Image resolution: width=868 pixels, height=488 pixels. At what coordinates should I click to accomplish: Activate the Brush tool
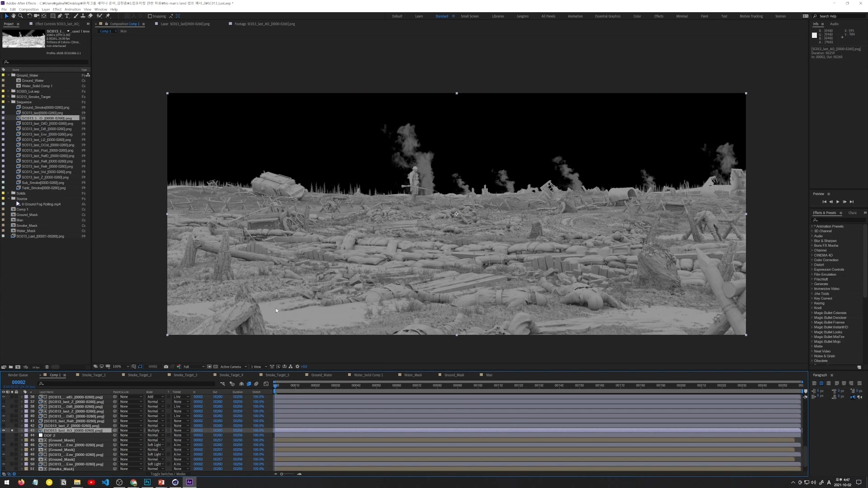click(76, 16)
